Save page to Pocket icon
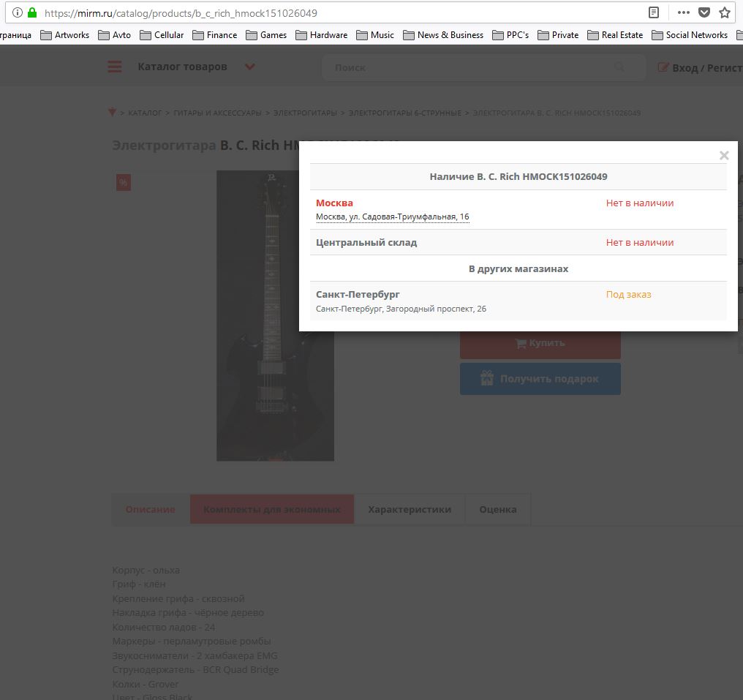 point(704,12)
